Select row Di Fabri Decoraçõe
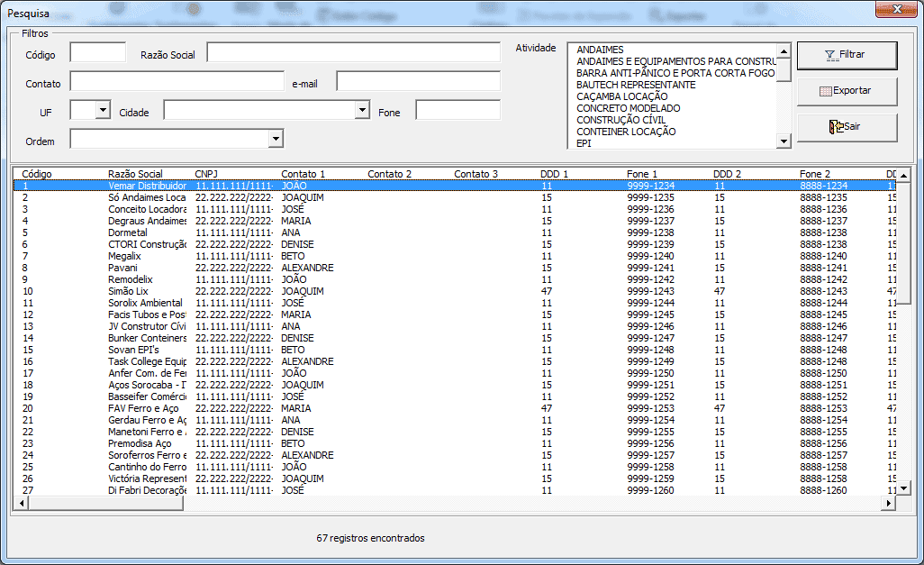 pyautogui.click(x=455, y=490)
